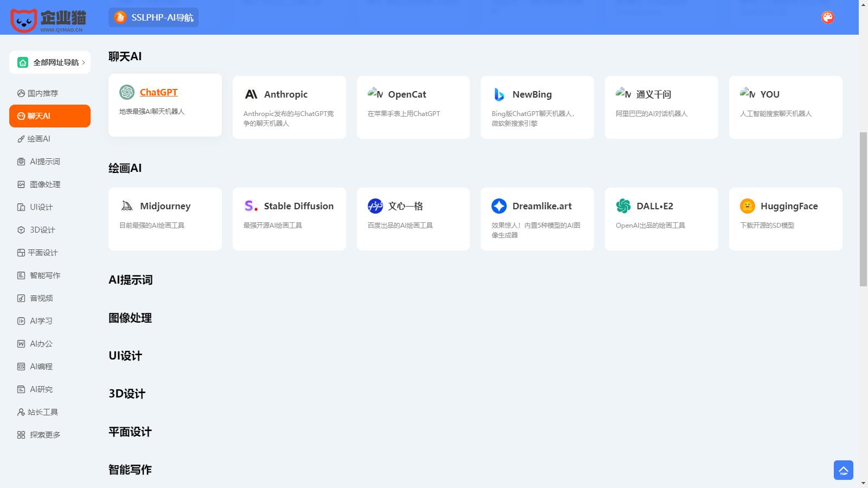Click the Midjourney sailboat icon
This screenshot has width=868, height=488.
click(127, 206)
